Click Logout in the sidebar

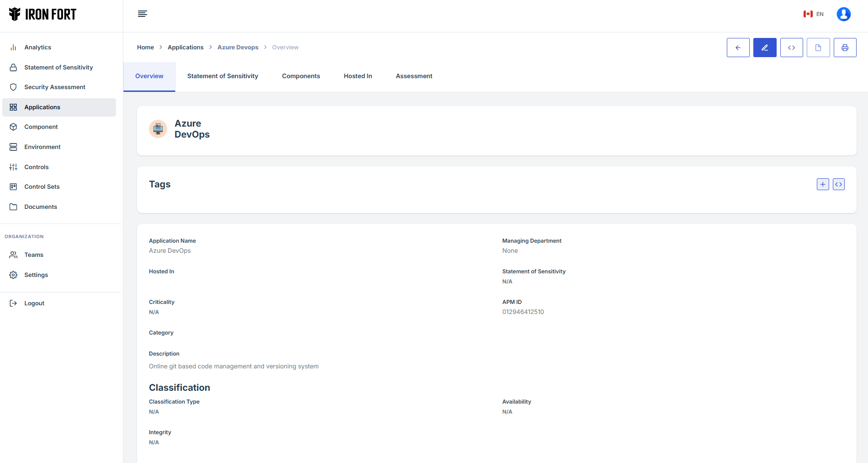click(34, 303)
